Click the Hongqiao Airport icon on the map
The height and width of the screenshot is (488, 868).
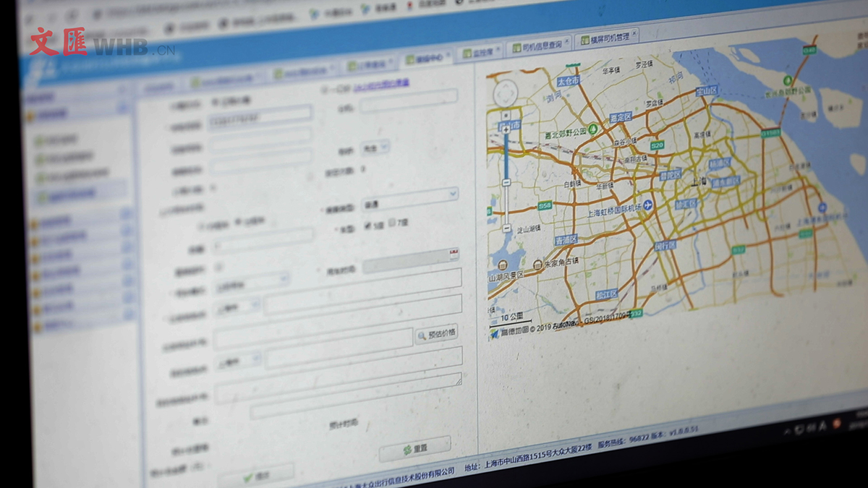(647, 205)
